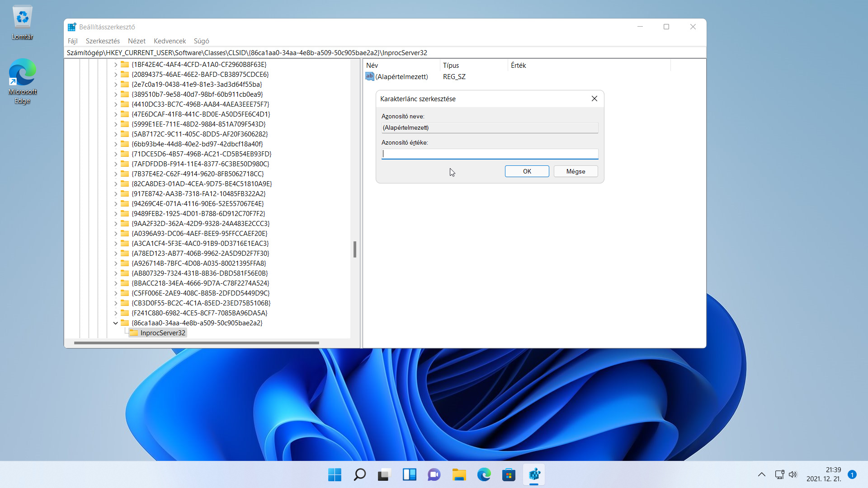Open the Microsoft Store taskbar icon

point(509,475)
